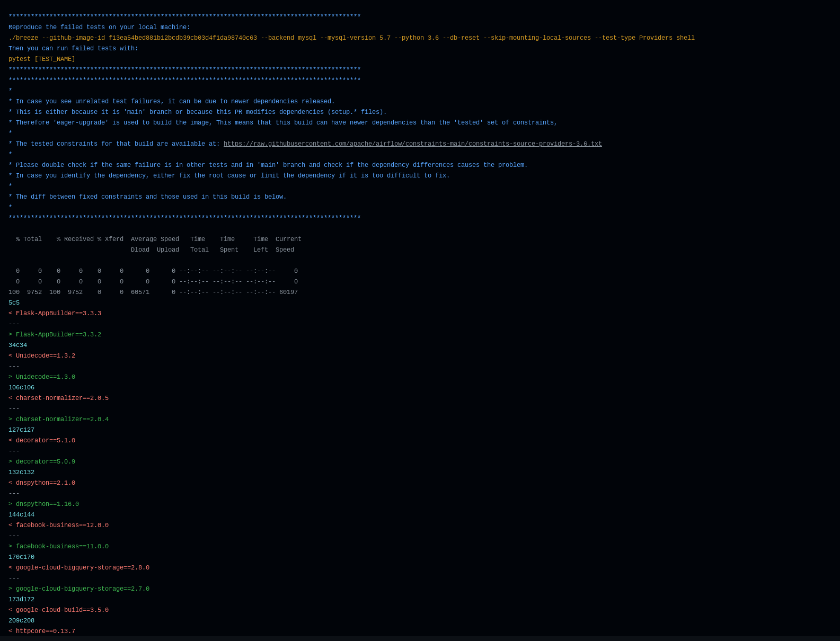The width and height of the screenshot is (840, 641).
Task: Click 'The diff between fixed constraints' line
Action: click(x=147, y=197)
